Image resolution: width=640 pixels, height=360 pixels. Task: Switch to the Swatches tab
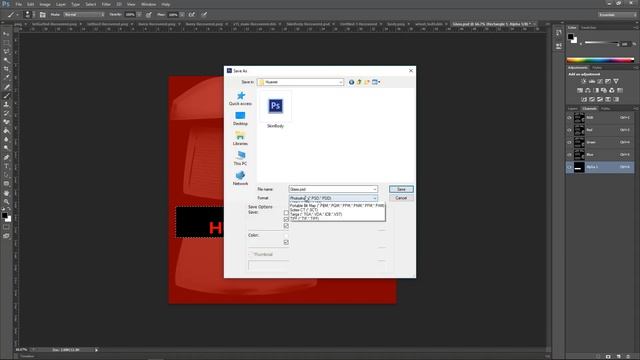pyautogui.click(x=588, y=27)
